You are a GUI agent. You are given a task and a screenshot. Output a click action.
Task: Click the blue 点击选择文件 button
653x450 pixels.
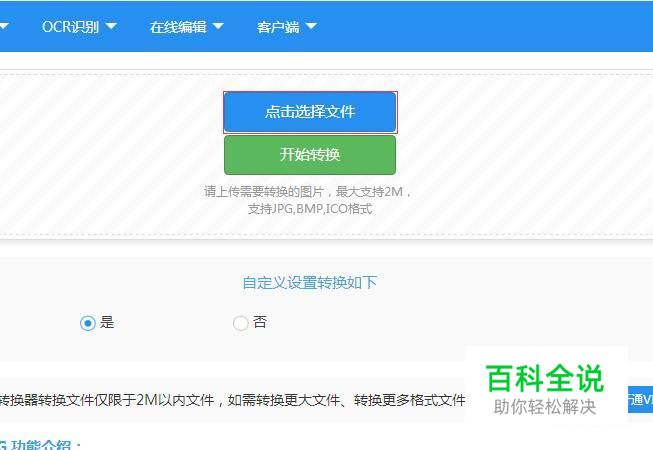[x=310, y=112]
